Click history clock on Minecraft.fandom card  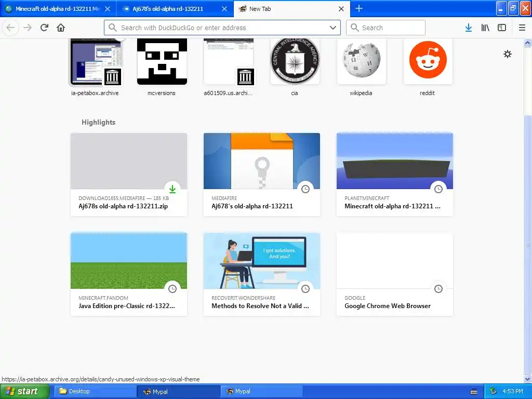[x=172, y=289]
